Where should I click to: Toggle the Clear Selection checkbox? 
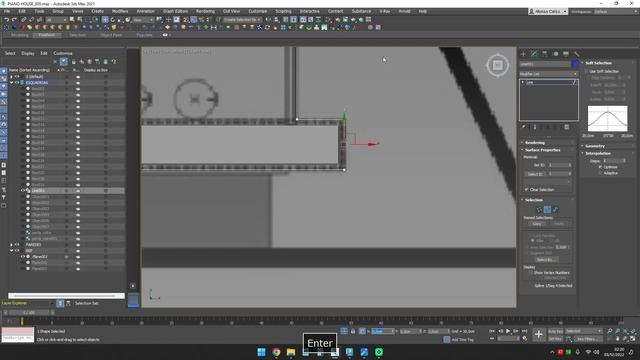pyautogui.click(x=527, y=190)
